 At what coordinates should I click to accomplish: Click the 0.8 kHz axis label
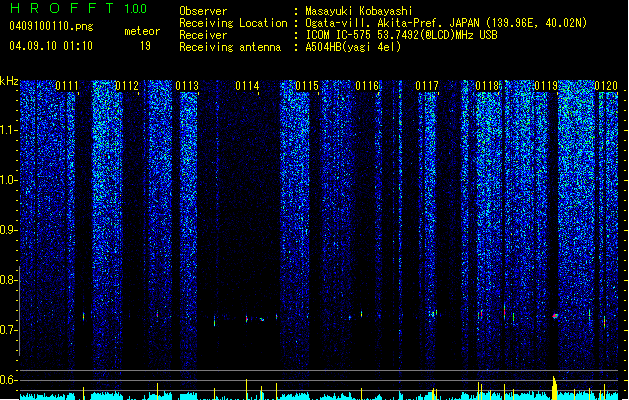point(8,280)
